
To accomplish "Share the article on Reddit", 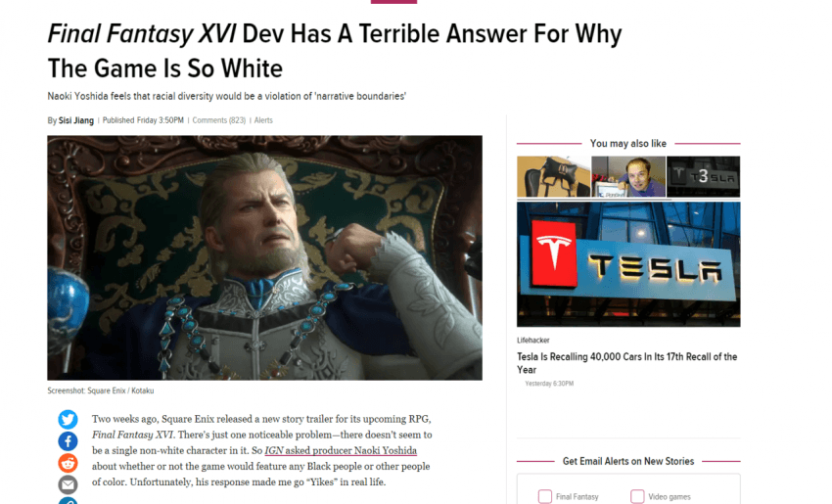I will click(68, 463).
